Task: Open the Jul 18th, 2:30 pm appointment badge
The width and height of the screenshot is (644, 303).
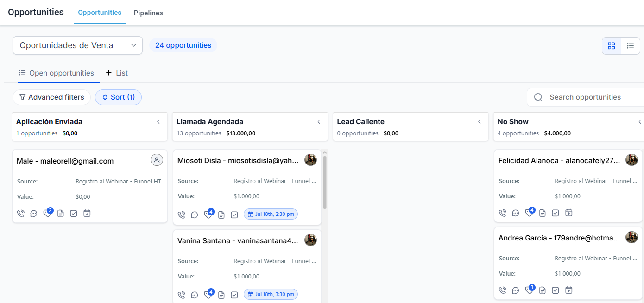Action: pos(271,215)
